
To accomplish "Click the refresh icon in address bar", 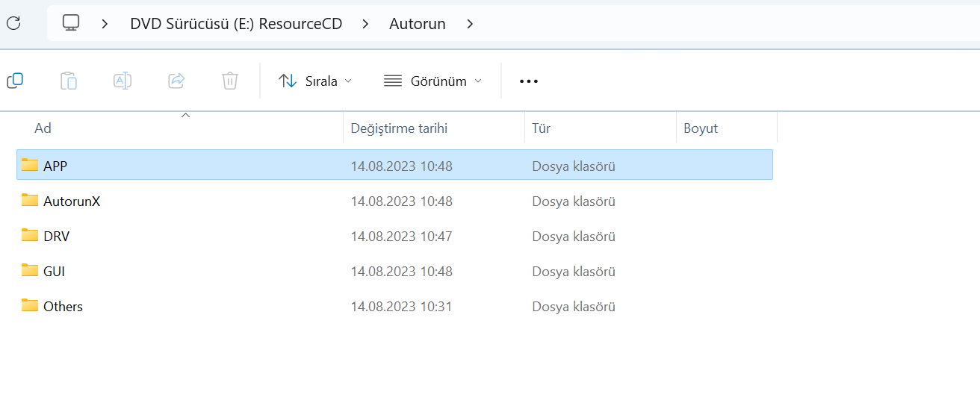I will click(x=13, y=23).
